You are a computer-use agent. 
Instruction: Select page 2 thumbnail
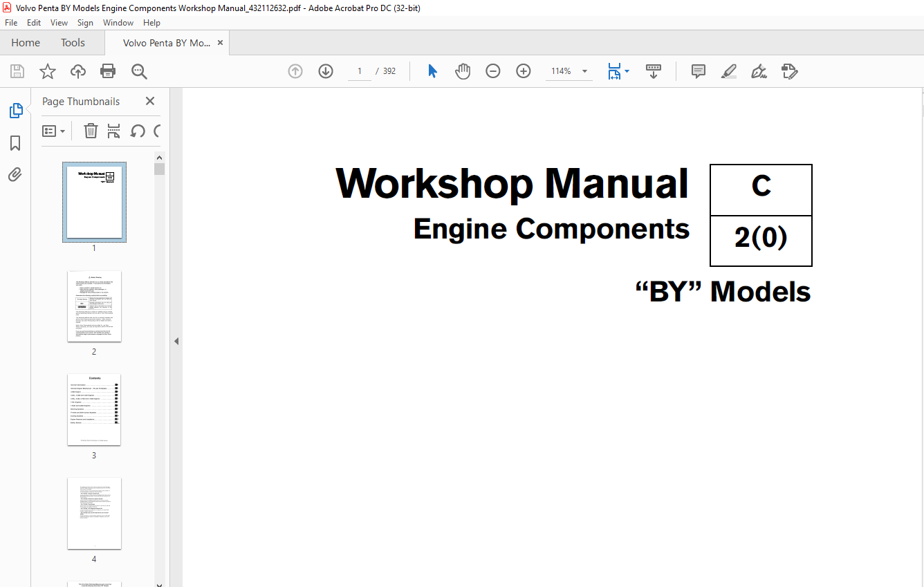(94, 306)
